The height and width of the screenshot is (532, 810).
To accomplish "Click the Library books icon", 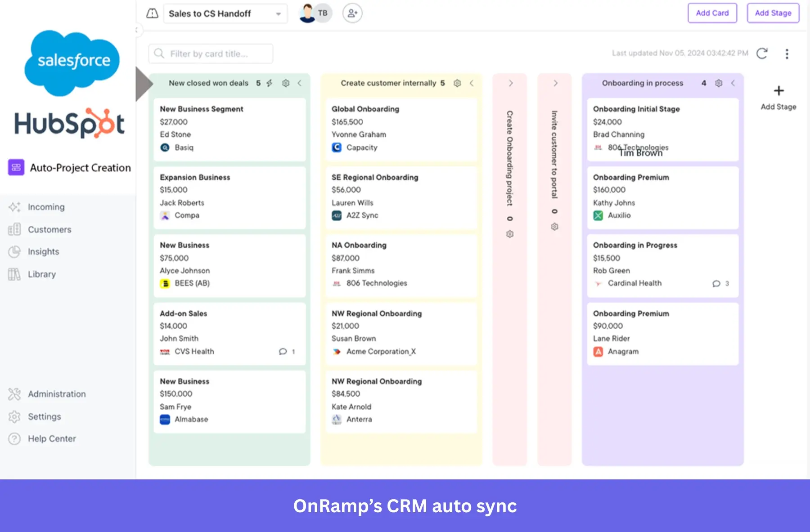I will (x=14, y=274).
